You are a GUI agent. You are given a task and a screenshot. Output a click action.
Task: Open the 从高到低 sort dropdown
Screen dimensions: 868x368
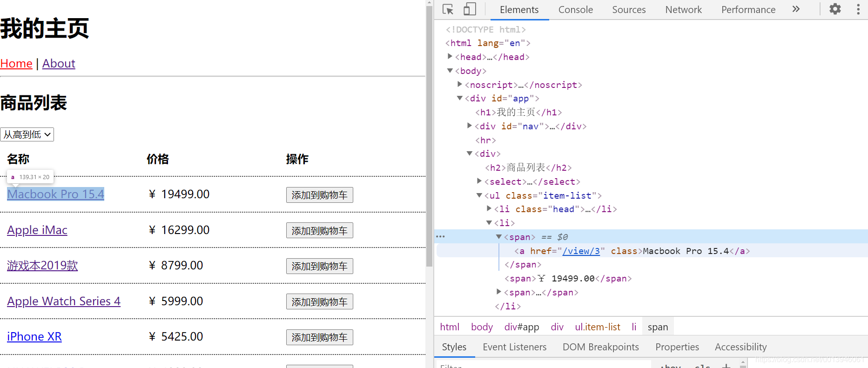click(x=27, y=134)
